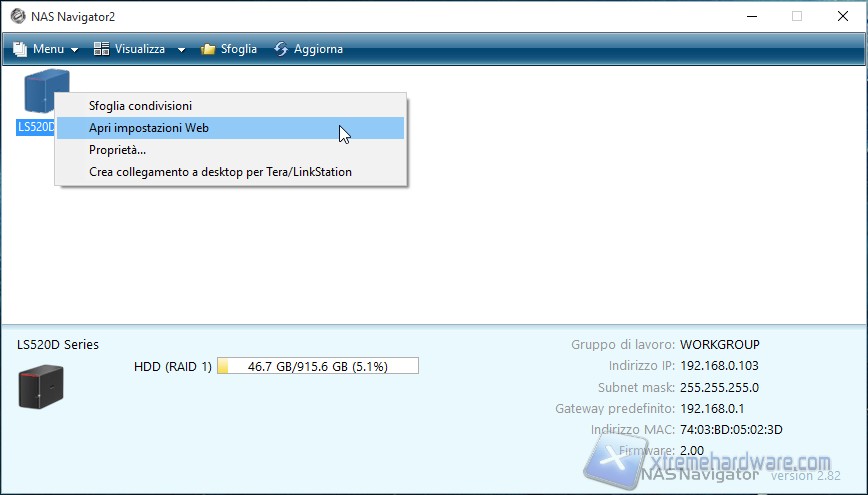Click the IP address 192.168.0.103 value
This screenshot has height=495, width=868.
click(x=719, y=366)
